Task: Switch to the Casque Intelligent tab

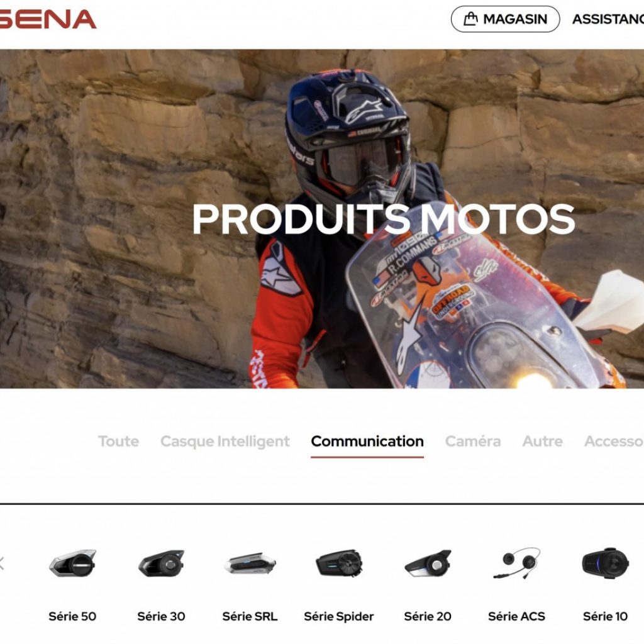Action: pyautogui.click(x=225, y=441)
